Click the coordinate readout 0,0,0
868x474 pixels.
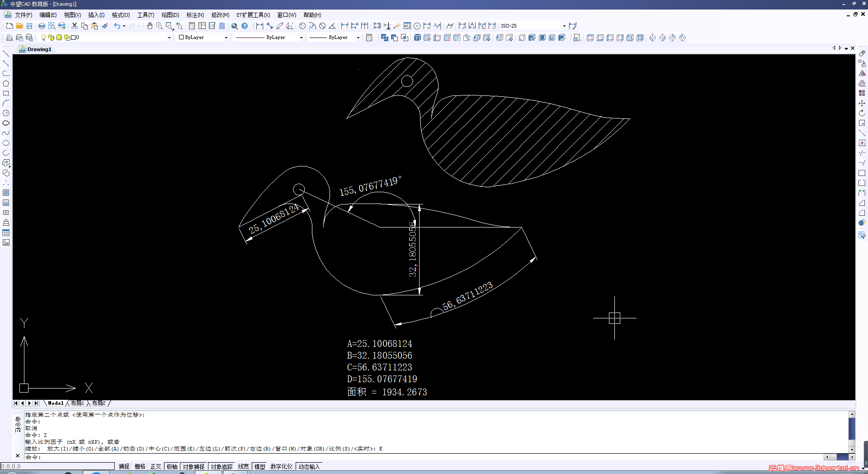point(57,466)
